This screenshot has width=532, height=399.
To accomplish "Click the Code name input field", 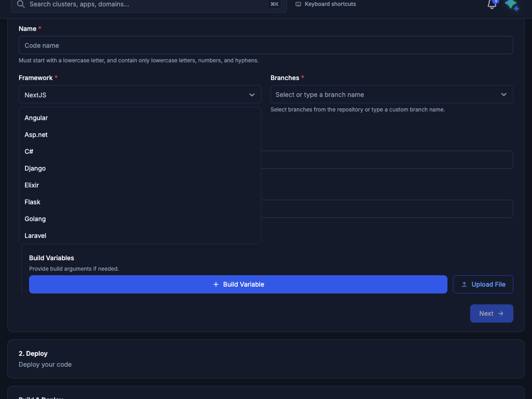I will [x=266, y=45].
